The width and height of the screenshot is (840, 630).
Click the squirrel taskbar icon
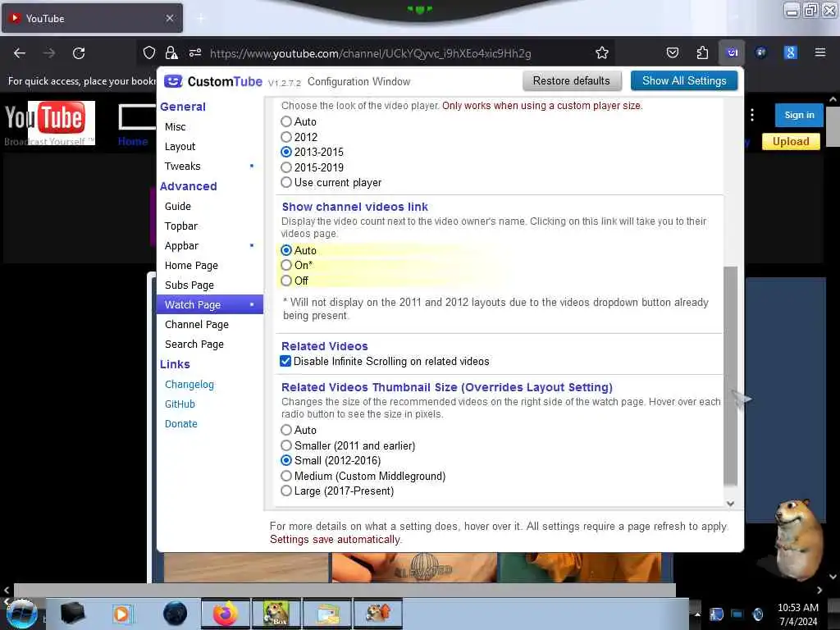click(x=378, y=614)
